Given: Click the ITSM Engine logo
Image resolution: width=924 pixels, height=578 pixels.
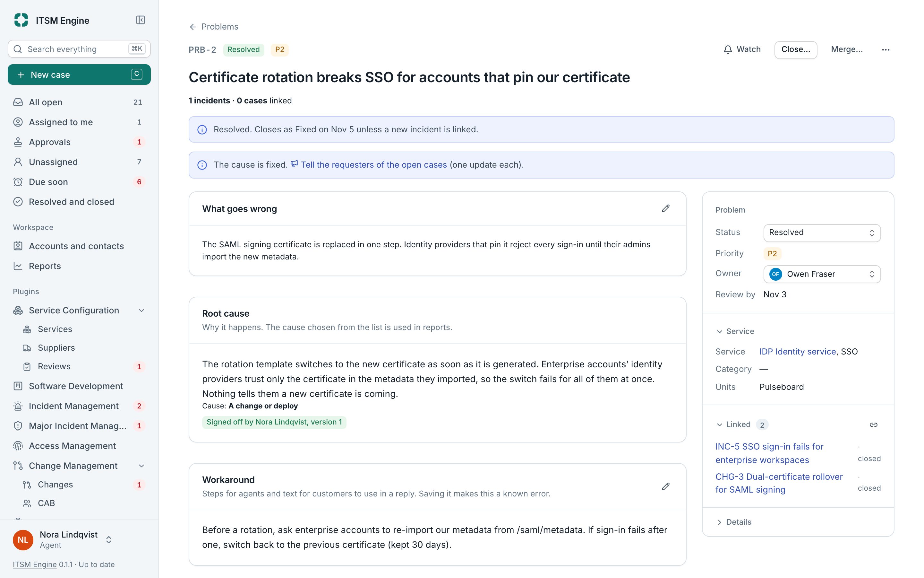Looking at the screenshot, I should tap(21, 20).
